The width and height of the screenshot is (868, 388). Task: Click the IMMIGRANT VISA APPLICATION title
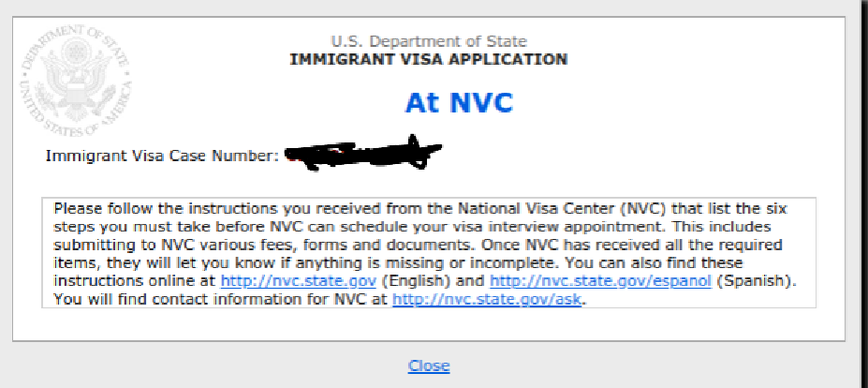tap(429, 59)
